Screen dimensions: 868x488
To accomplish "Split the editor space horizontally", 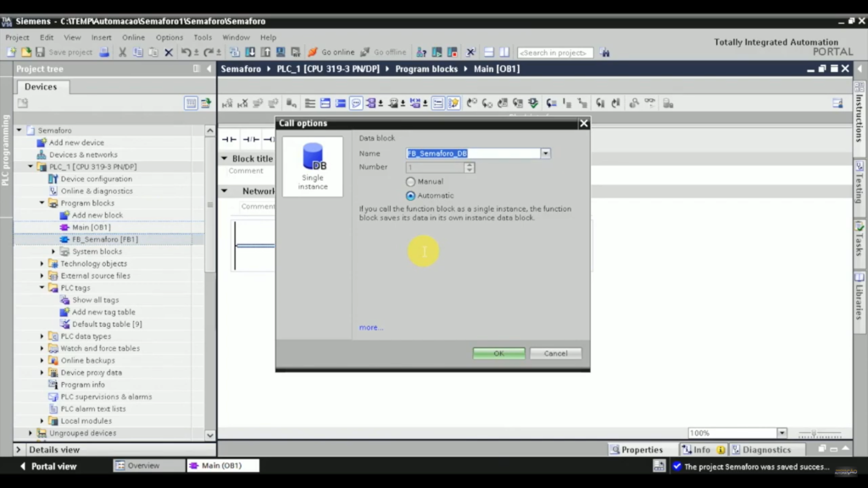I will (489, 53).
